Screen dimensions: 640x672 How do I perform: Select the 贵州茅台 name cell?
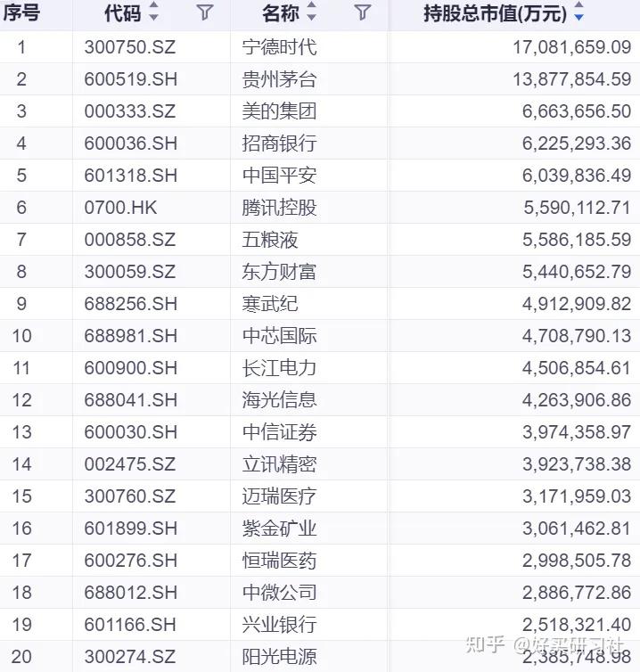(x=279, y=79)
